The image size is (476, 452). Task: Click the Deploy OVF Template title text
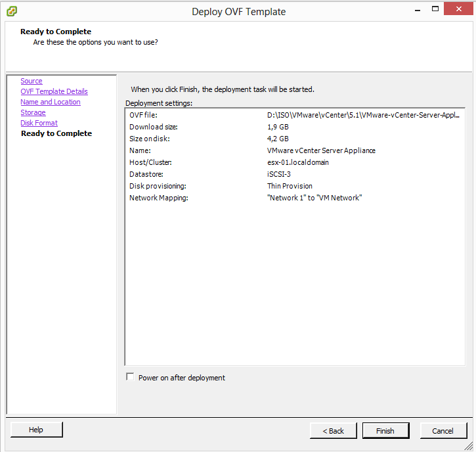coord(238,12)
